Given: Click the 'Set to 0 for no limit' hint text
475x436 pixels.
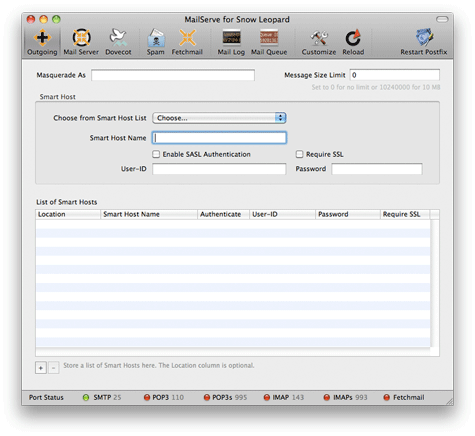Looking at the screenshot, I should pos(376,87).
